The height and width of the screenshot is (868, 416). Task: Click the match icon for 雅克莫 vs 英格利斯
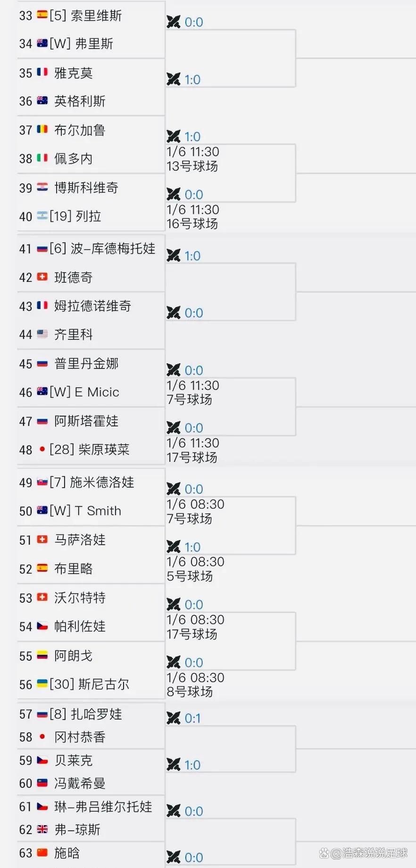tap(174, 80)
